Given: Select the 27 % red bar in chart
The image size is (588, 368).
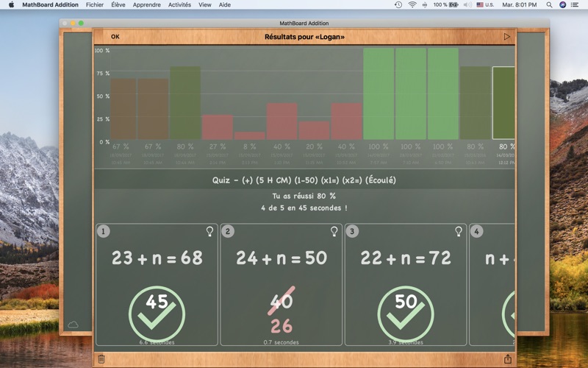Looking at the screenshot, I should [218, 127].
